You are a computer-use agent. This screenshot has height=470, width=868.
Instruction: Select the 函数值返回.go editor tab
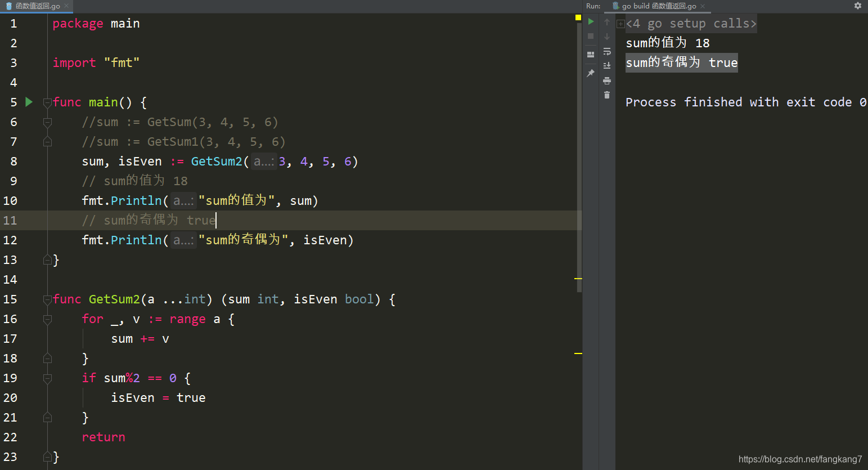[37, 6]
